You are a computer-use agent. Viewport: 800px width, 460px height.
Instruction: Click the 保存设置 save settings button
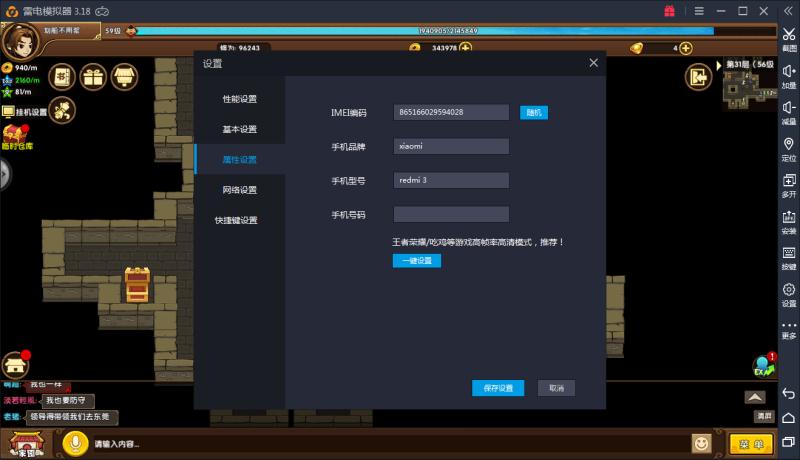pos(497,388)
